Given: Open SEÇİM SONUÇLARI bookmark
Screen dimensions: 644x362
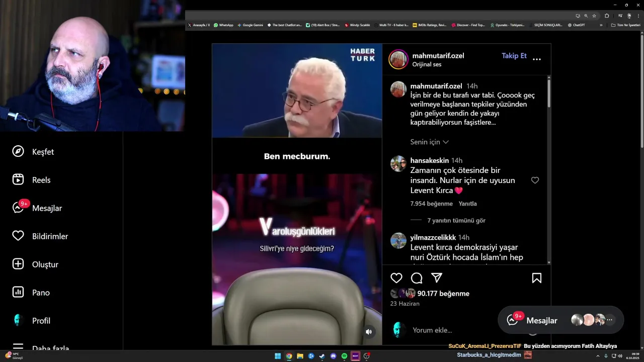Looking at the screenshot, I should 546,25.
